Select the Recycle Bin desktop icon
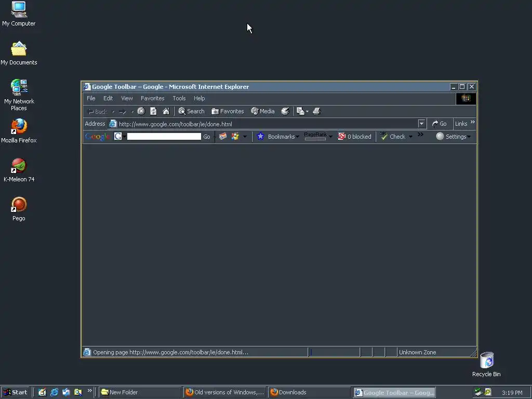The image size is (532, 399). tap(486, 365)
